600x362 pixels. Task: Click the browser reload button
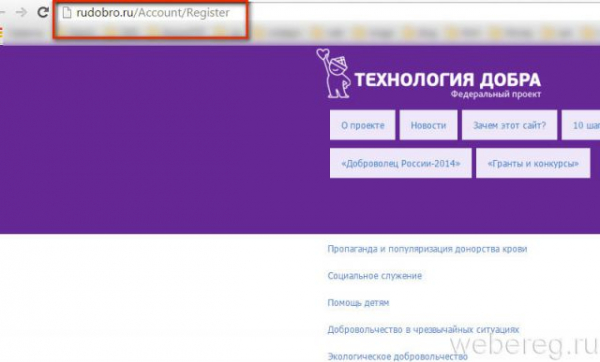42,12
